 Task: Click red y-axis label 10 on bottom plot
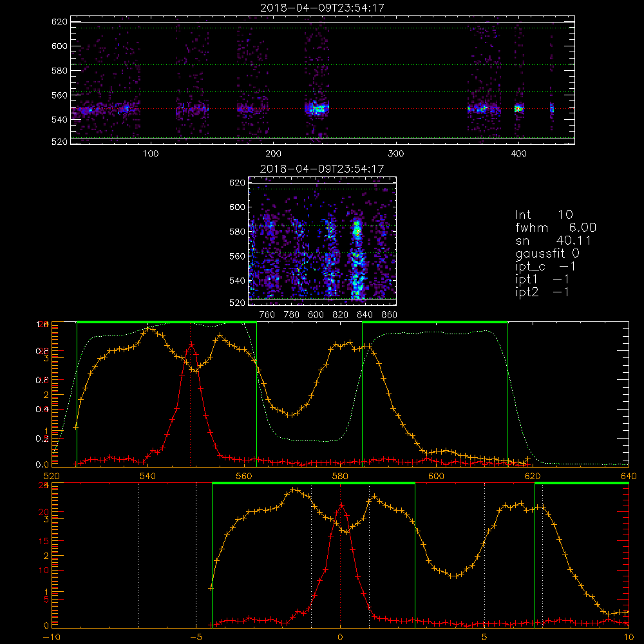pyautogui.click(x=43, y=570)
